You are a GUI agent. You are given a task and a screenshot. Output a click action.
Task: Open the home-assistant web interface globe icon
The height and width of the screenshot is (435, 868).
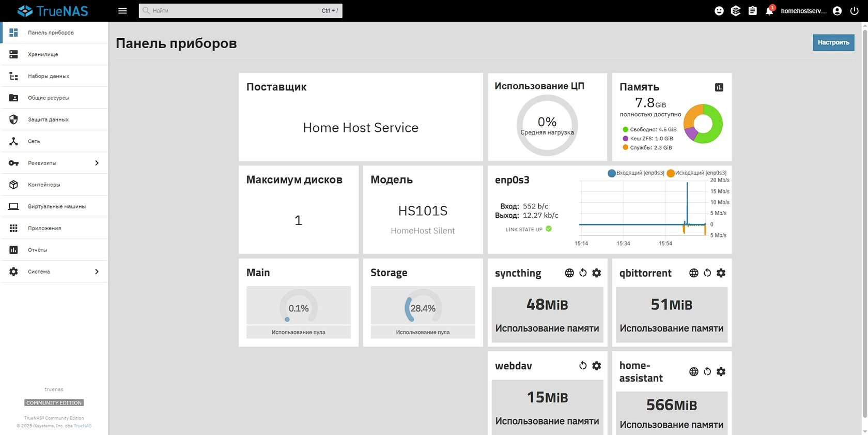tap(694, 371)
